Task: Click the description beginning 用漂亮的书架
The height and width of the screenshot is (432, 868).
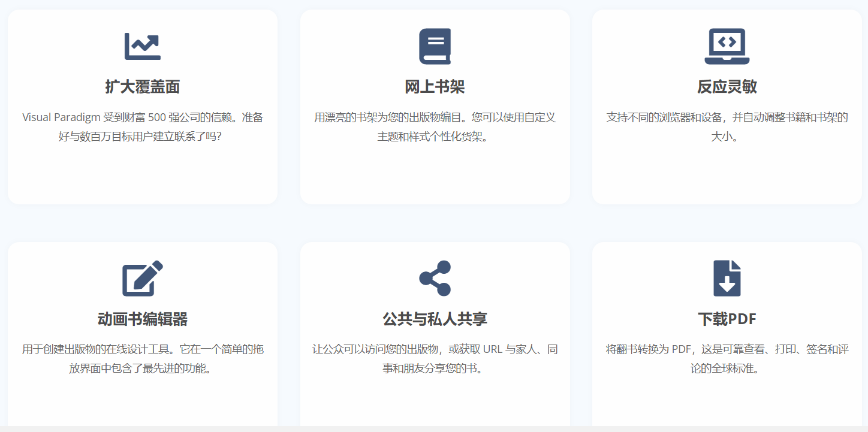Action: [x=435, y=126]
